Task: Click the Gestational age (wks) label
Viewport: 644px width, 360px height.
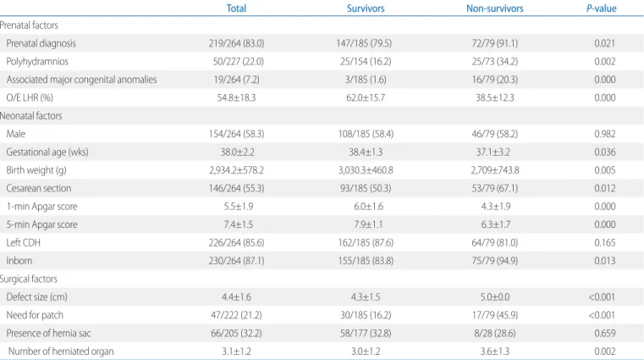Action: (x=47, y=152)
